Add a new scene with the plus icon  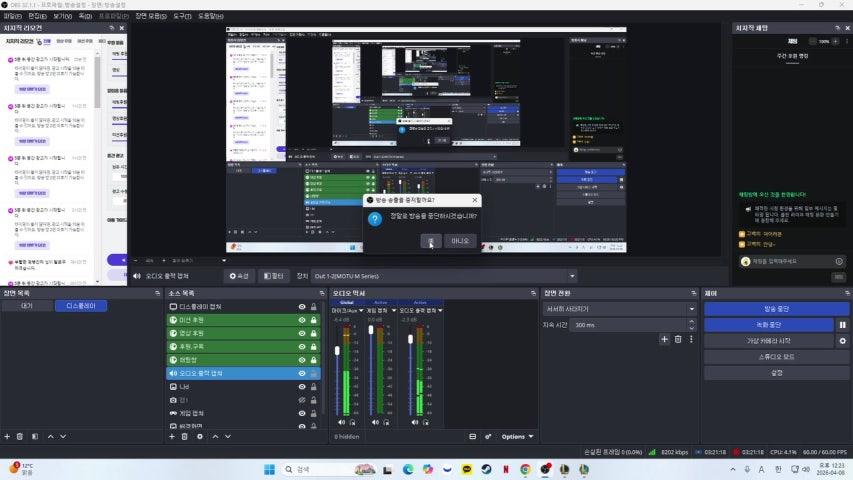(6, 436)
